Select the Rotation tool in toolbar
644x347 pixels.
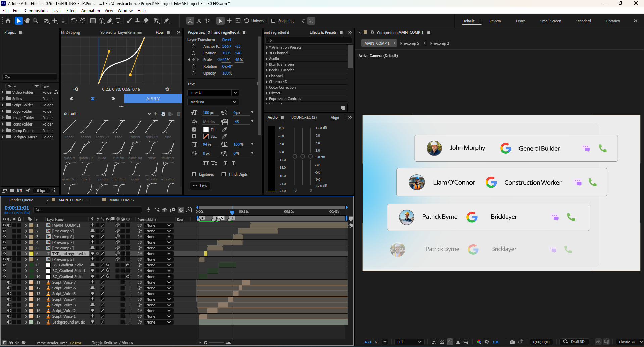click(x=73, y=21)
